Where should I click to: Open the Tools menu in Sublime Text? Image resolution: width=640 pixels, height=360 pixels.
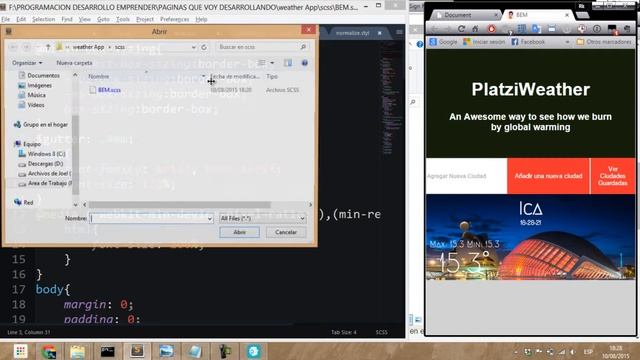(x=123, y=19)
